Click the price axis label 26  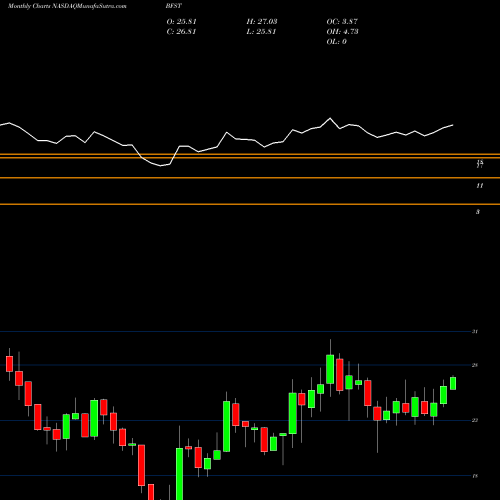pos(475,365)
